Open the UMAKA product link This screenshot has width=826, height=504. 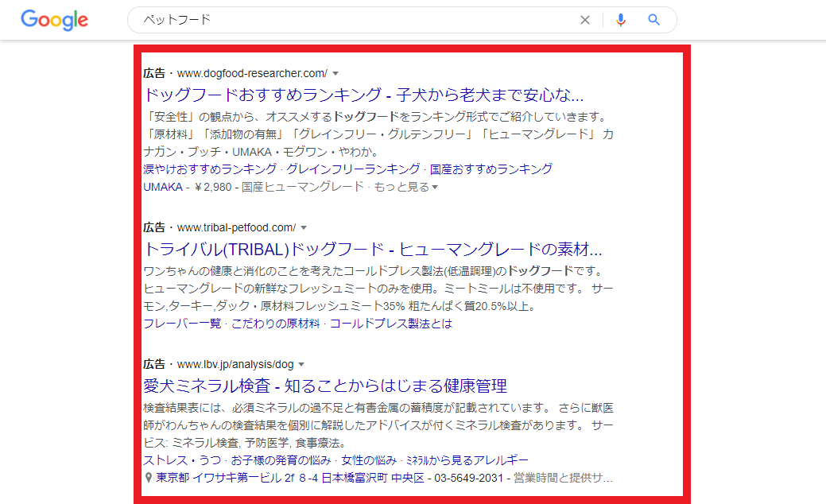163,187
